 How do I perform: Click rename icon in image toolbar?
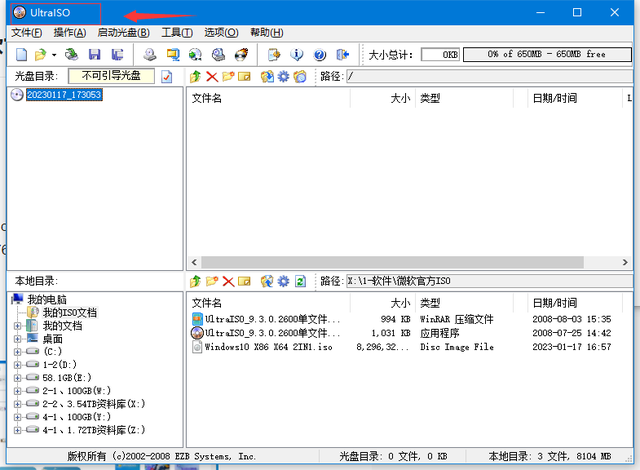click(x=244, y=76)
